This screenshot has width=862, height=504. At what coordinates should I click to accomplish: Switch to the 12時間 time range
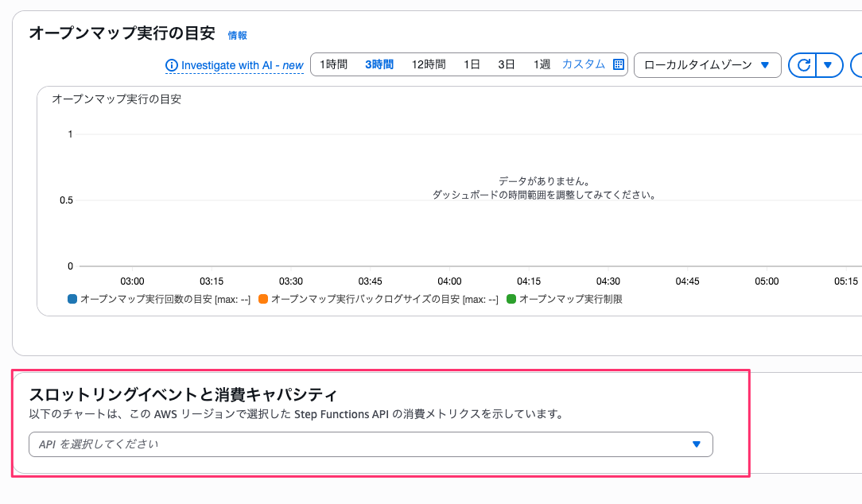[428, 64]
